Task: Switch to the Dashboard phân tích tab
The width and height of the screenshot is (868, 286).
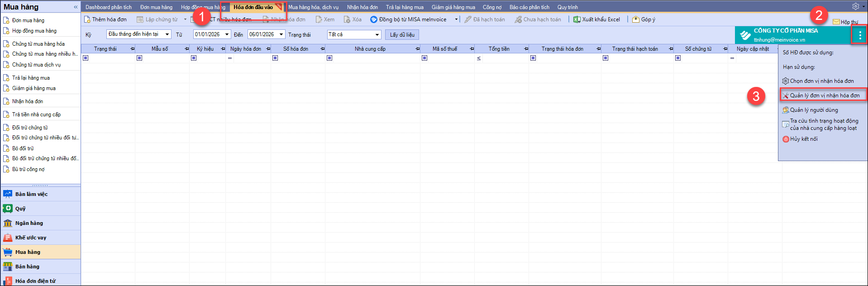Action: (x=109, y=7)
